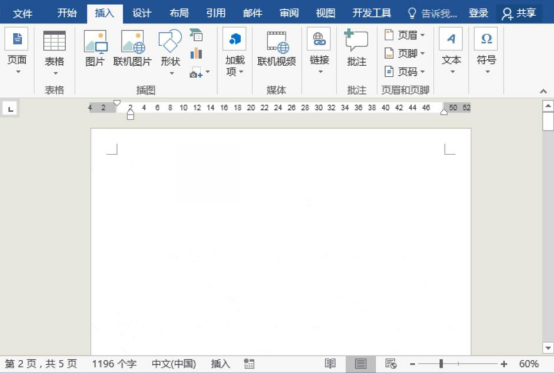
Task: Open the 链接 links button
Action: coord(319,51)
